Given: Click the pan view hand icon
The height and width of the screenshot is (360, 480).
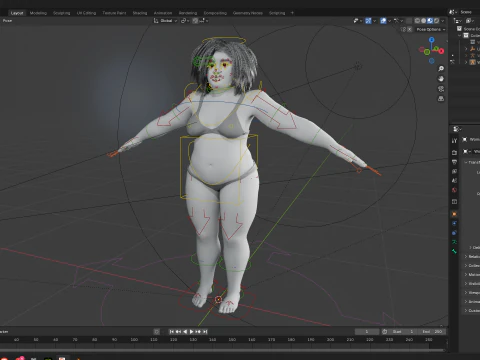Looking at the screenshot, I should pos(441,79).
